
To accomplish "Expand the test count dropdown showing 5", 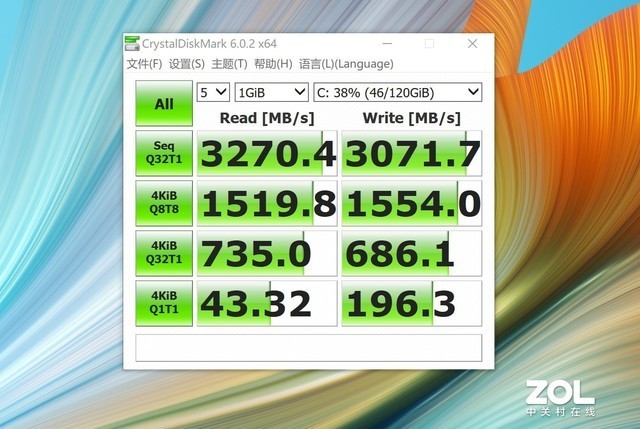I will pos(213,92).
